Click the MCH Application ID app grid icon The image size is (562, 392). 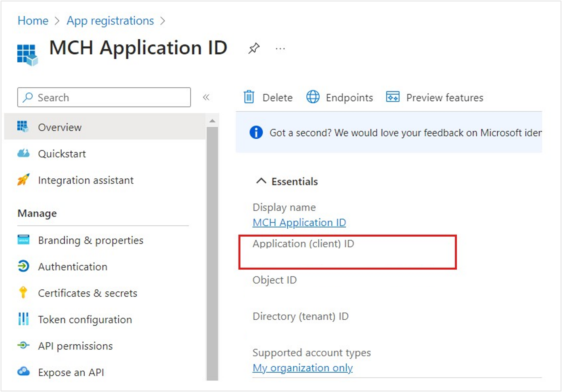tap(27, 55)
